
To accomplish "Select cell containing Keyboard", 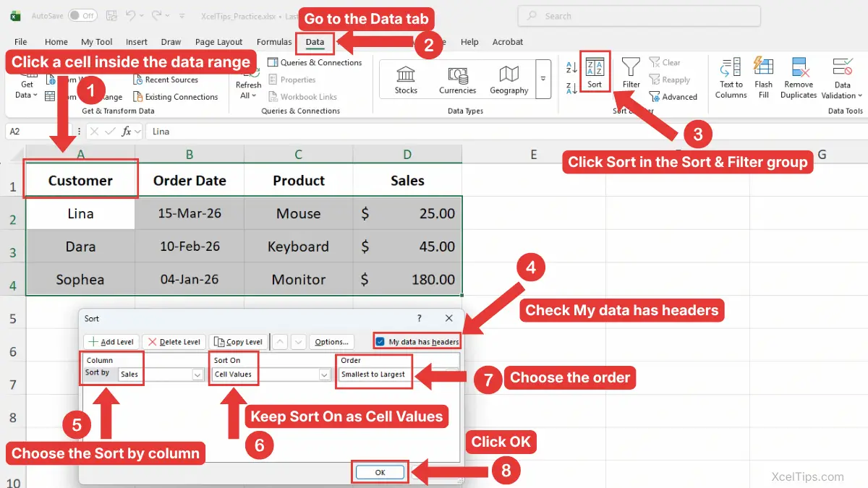I will 299,247.
